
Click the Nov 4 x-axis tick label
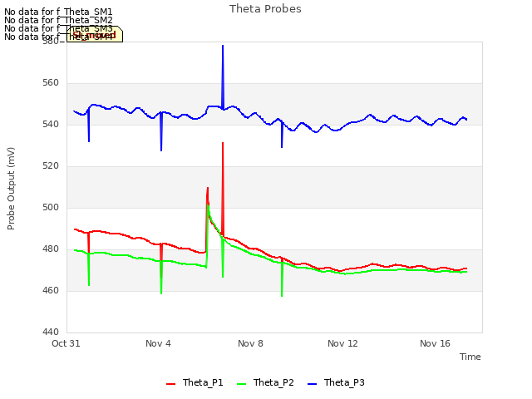[x=158, y=343]
